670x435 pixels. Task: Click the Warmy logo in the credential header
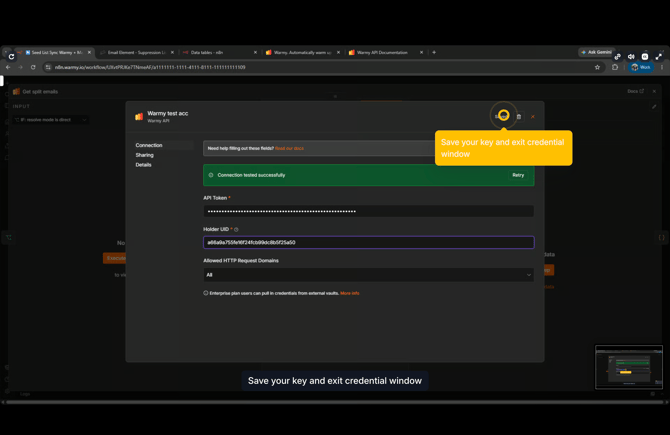tap(139, 116)
